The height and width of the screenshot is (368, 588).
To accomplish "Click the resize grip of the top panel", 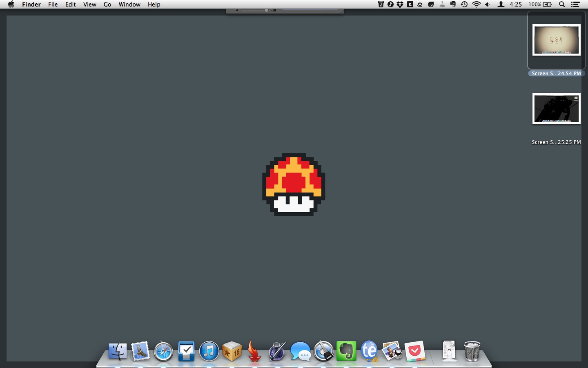I will pos(341,11).
